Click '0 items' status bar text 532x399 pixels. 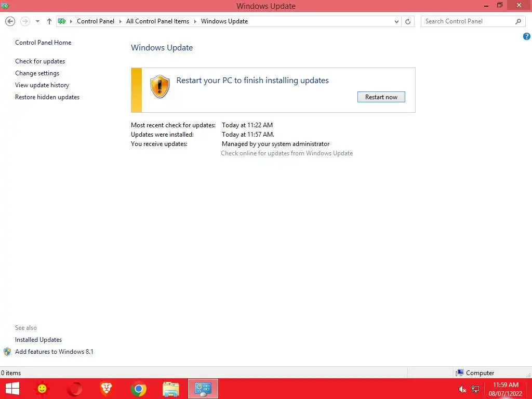pyautogui.click(x=11, y=373)
